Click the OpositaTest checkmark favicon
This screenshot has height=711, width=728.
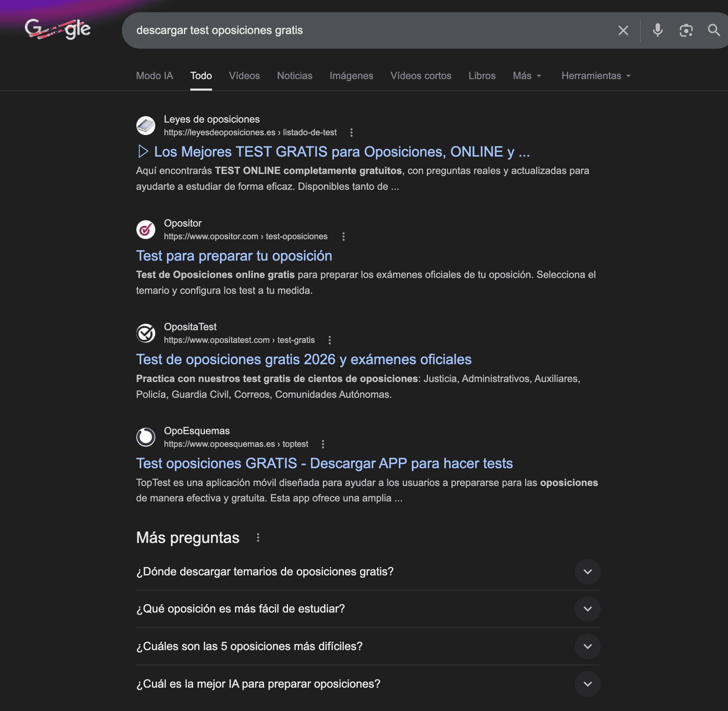click(x=146, y=333)
